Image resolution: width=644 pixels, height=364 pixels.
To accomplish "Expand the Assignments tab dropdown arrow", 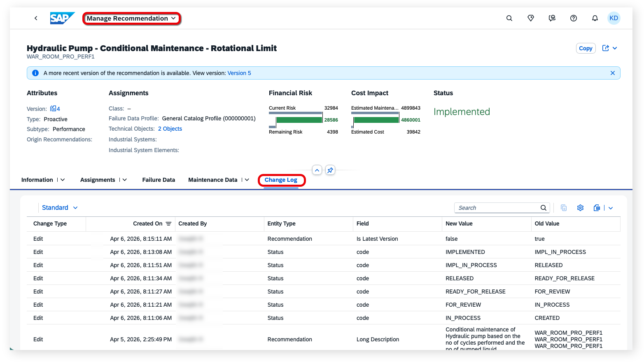I will point(125,180).
